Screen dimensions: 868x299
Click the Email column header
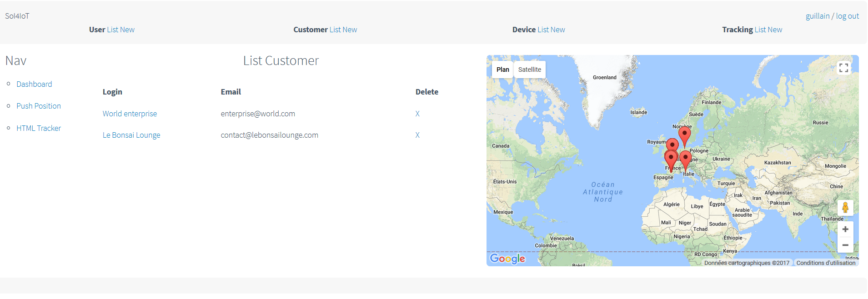[x=231, y=92]
